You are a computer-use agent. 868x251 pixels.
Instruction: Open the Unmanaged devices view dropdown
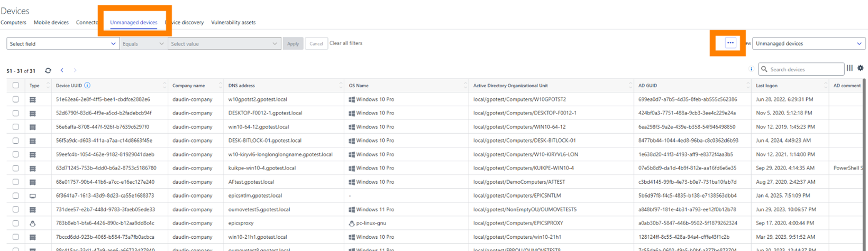click(x=809, y=43)
